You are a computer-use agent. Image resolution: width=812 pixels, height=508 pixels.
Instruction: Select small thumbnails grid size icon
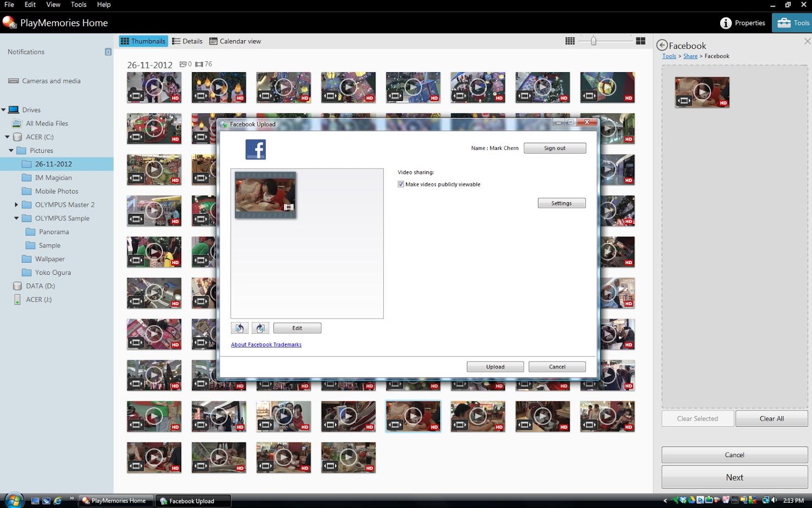click(x=570, y=41)
